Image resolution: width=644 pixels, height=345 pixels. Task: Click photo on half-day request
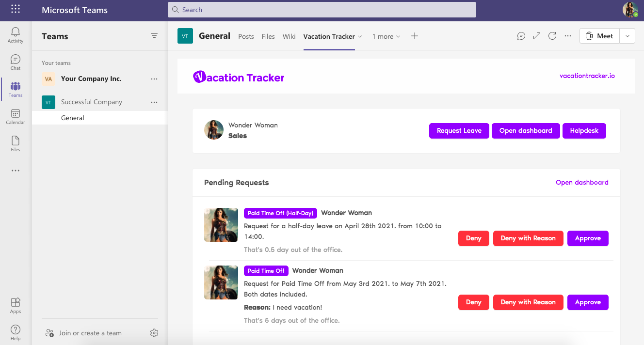click(221, 225)
